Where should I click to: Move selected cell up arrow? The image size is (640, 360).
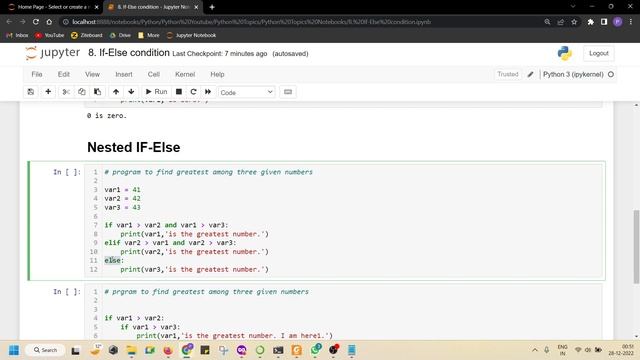[x=116, y=92]
